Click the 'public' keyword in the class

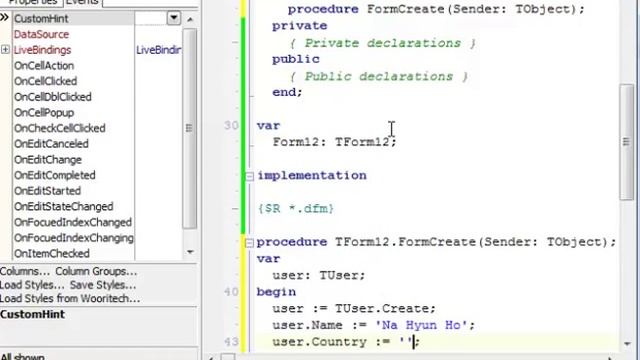coord(296,60)
